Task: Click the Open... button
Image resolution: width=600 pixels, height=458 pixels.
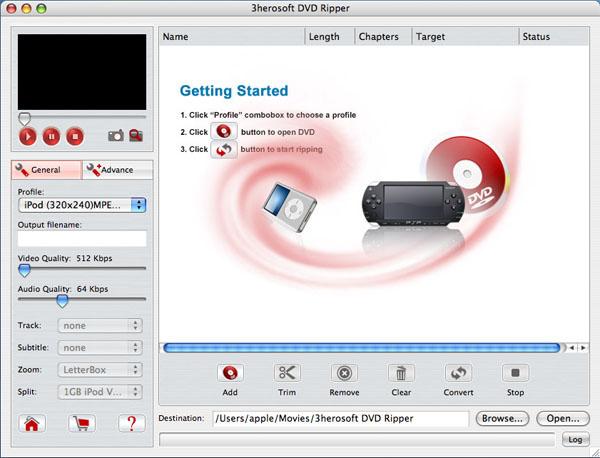Action: [x=563, y=419]
